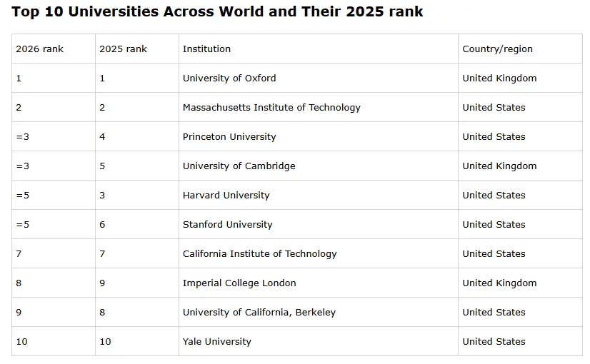This screenshot has height=364, width=590.
Task: Click Imperial College's 2025 rank '9' cell
Action: 102,283
